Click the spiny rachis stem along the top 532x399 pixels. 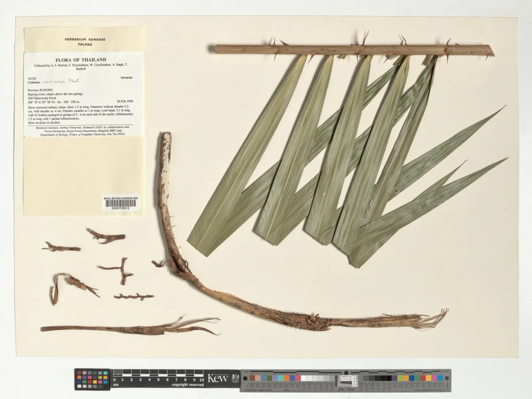click(x=355, y=50)
